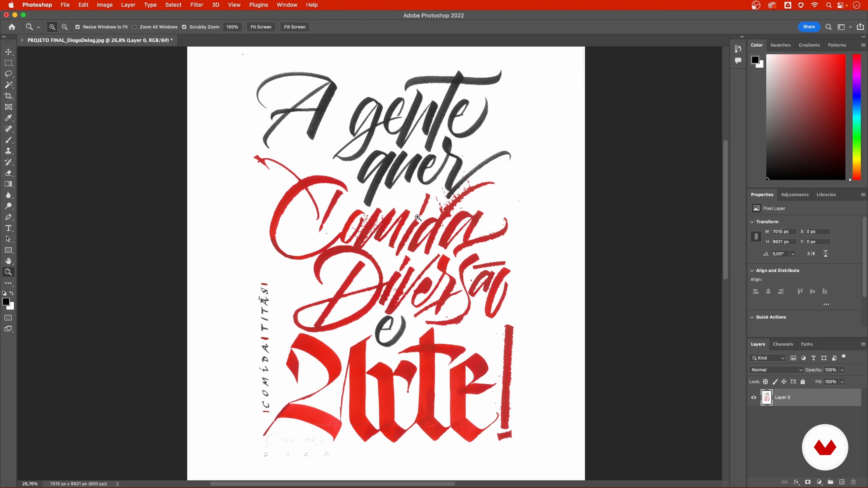Hide Layer 0 with eye icon
868x488 pixels.
click(754, 397)
